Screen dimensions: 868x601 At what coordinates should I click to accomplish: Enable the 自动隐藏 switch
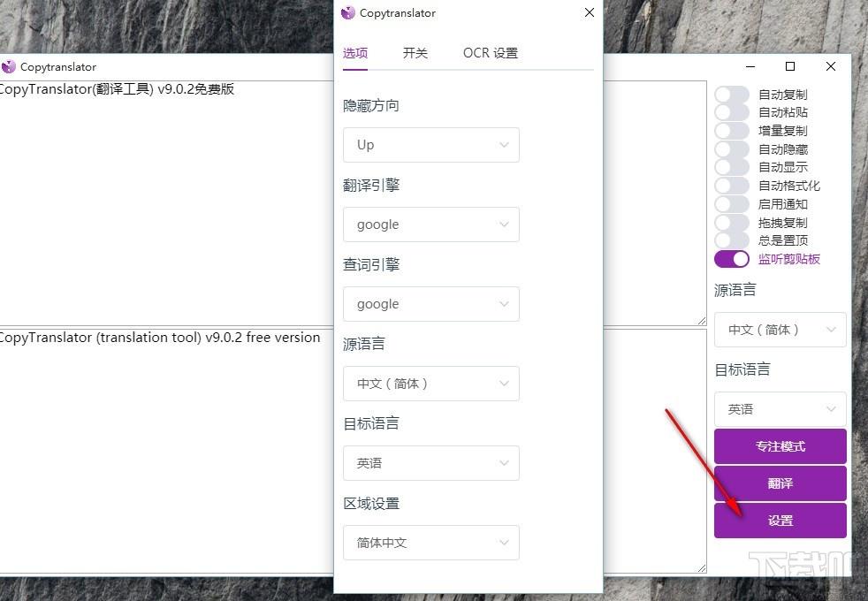coord(731,149)
